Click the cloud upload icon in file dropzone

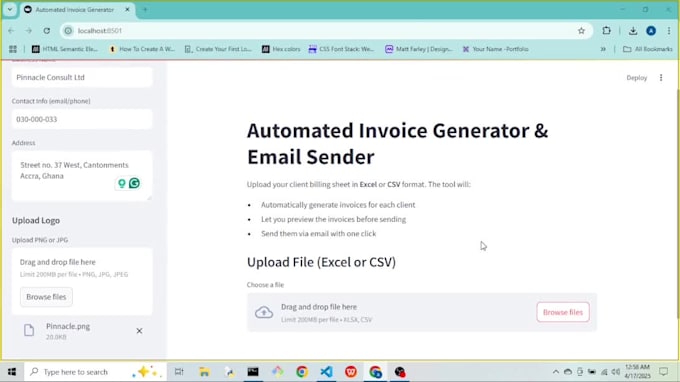[264, 312]
